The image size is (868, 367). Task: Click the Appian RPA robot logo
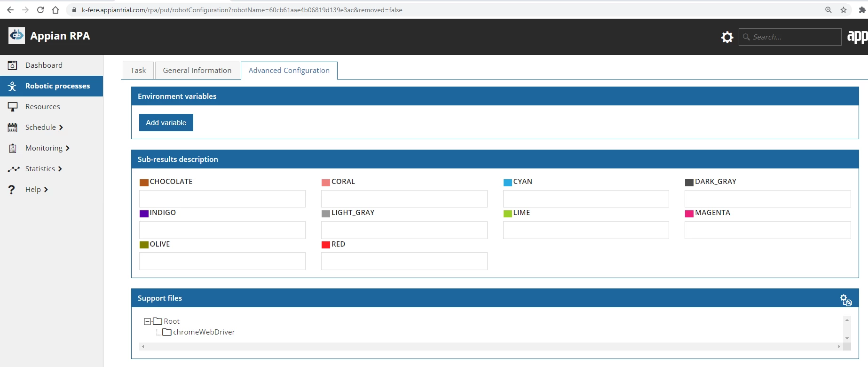tap(16, 35)
